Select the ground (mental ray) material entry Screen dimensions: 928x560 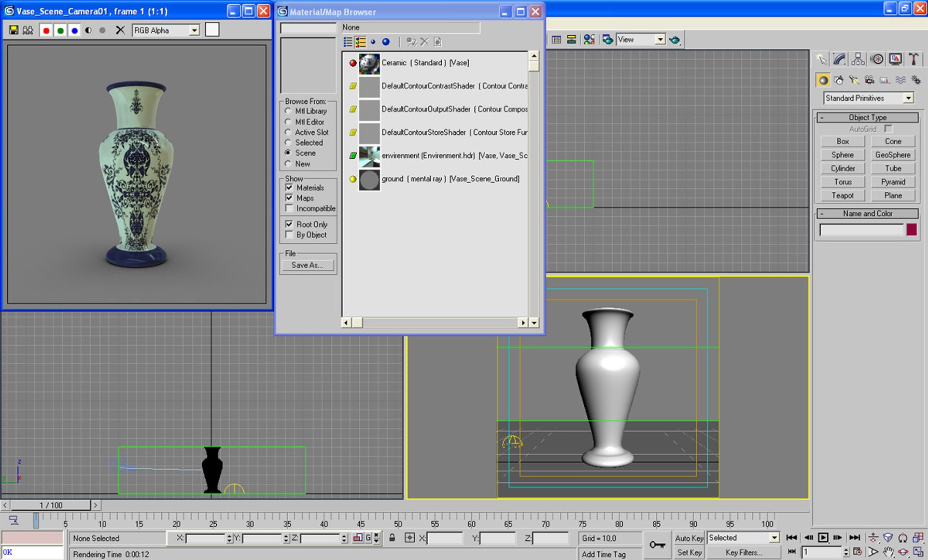click(x=435, y=179)
